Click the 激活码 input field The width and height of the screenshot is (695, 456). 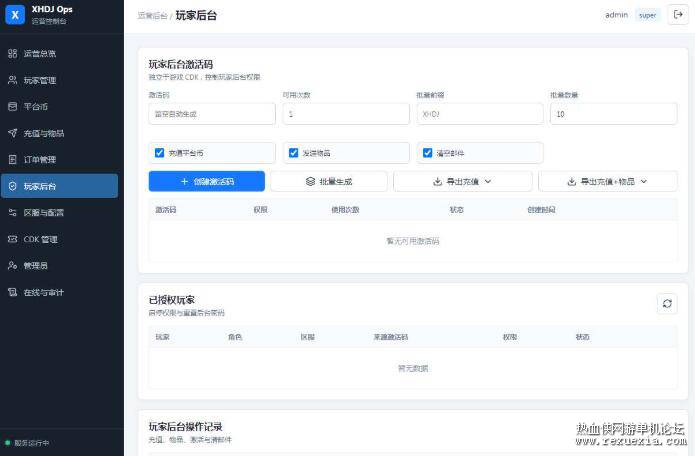[212, 114]
